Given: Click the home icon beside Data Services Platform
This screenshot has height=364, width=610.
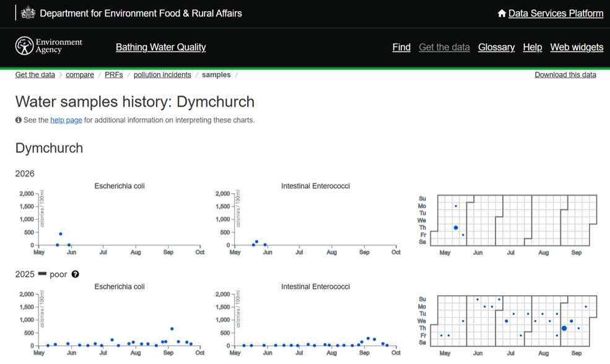Looking at the screenshot, I should (x=502, y=13).
